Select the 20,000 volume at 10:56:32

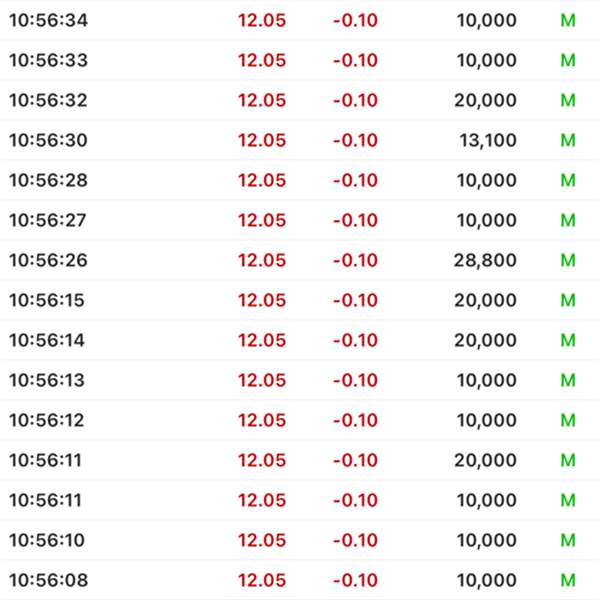(x=485, y=100)
